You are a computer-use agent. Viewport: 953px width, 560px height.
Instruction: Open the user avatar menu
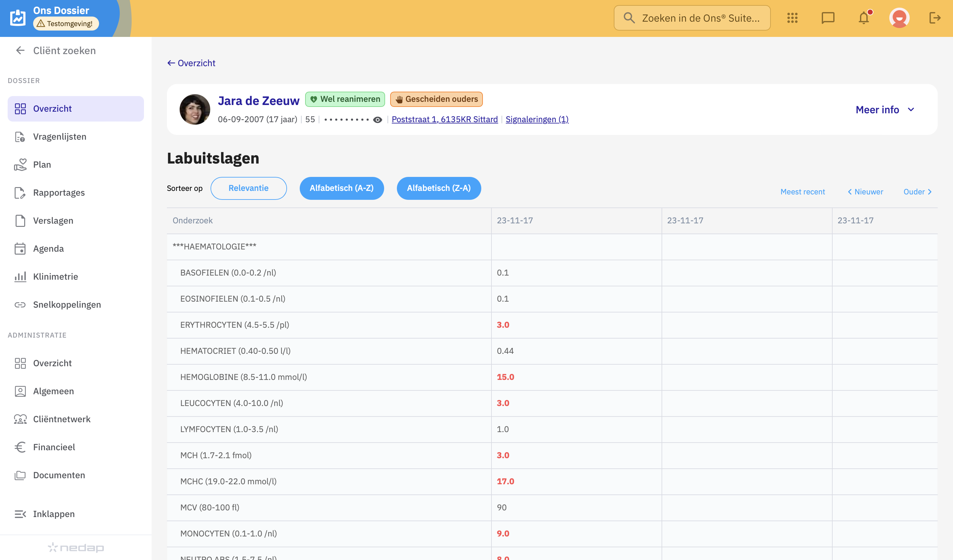(899, 18)
